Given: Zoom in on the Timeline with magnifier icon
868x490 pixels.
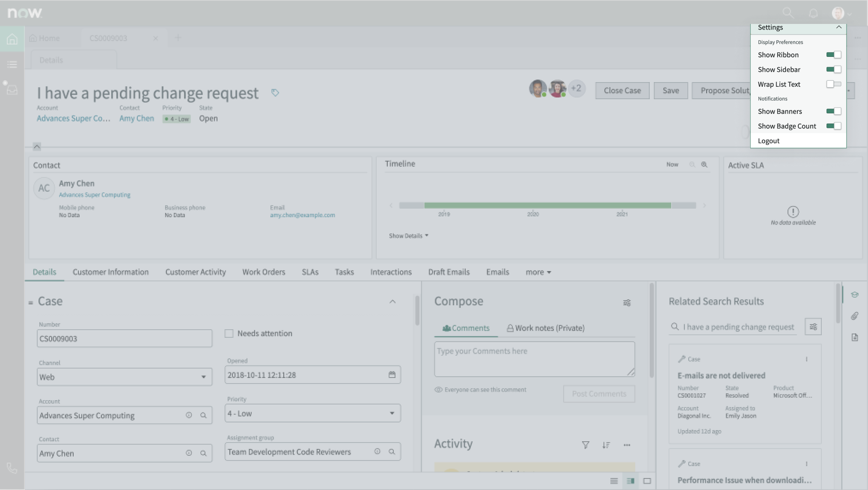Looking at the screenshot, I should click(x=705, y=164).
